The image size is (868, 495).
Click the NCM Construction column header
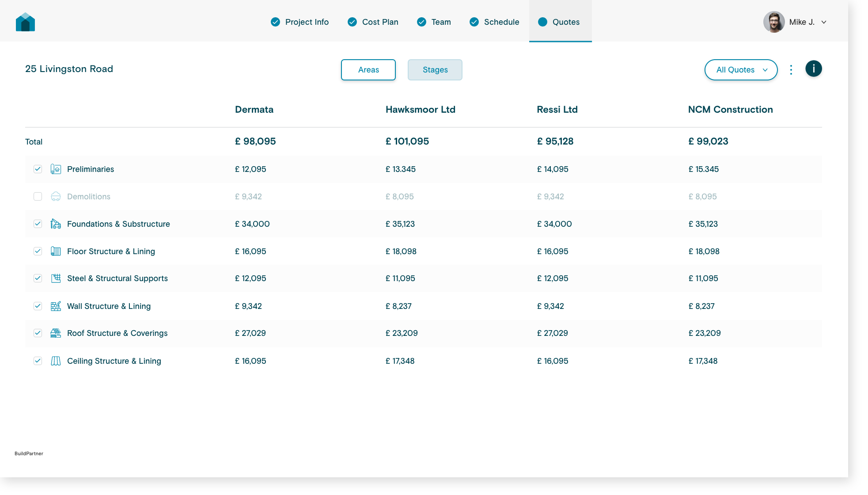click(730, 110)
